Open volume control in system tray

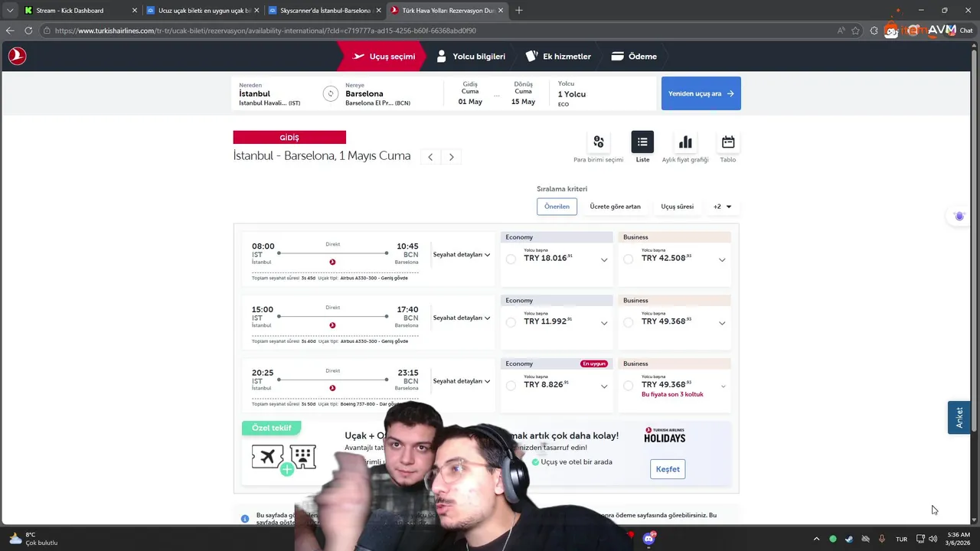(x=933, y=539)
